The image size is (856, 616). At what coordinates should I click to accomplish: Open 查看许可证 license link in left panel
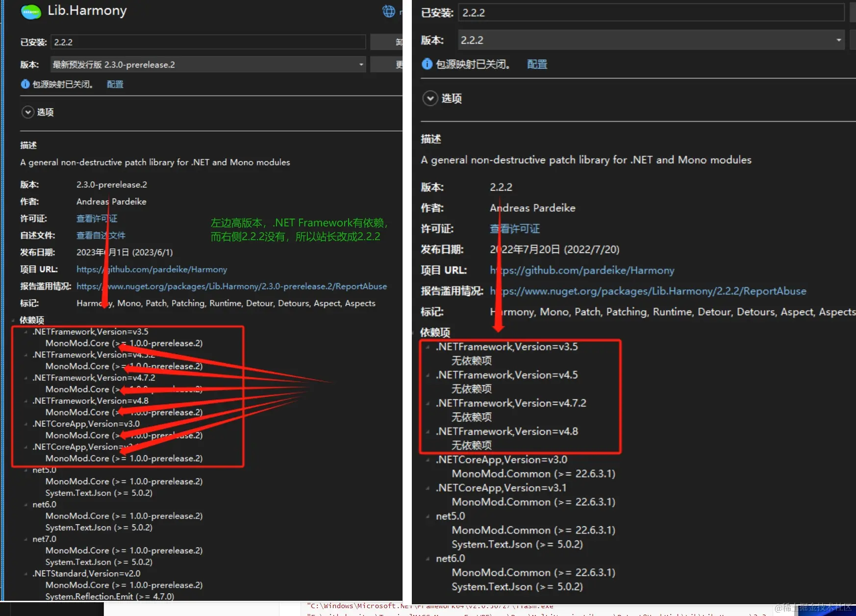(x=97, y=219)
